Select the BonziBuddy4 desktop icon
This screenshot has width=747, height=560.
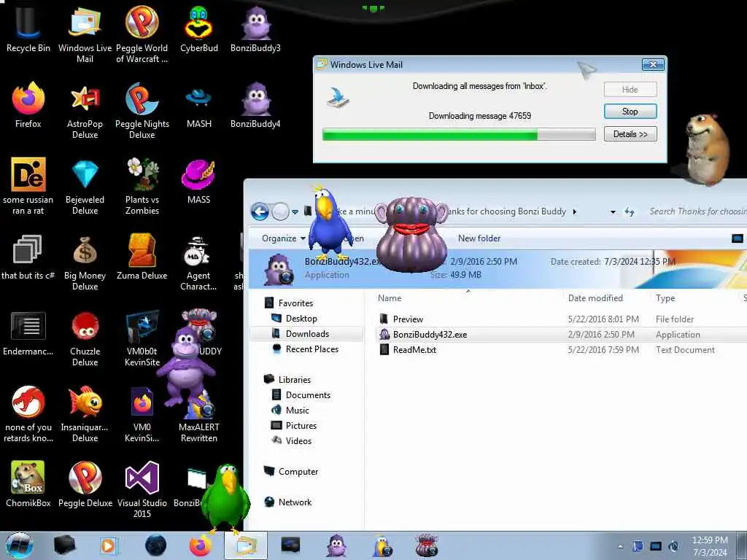[255, 105]
